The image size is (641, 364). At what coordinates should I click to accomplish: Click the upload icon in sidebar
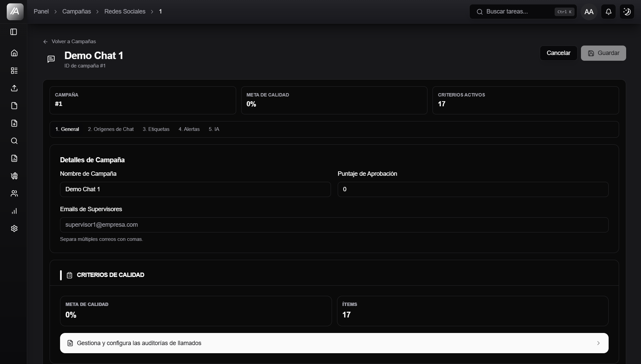[14, 88]
